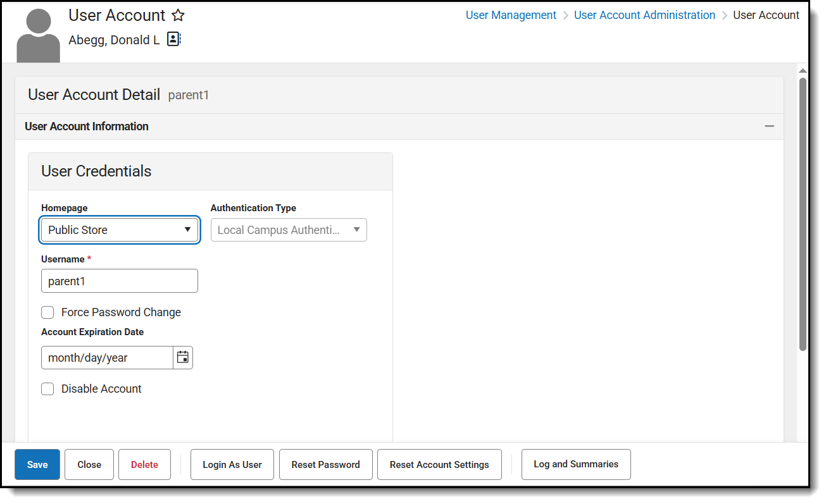Open the contact card icon beside Abegg, Donald L
Viewport: 826px width, 504px height.
pyautogui.click(x=173, y=40)
